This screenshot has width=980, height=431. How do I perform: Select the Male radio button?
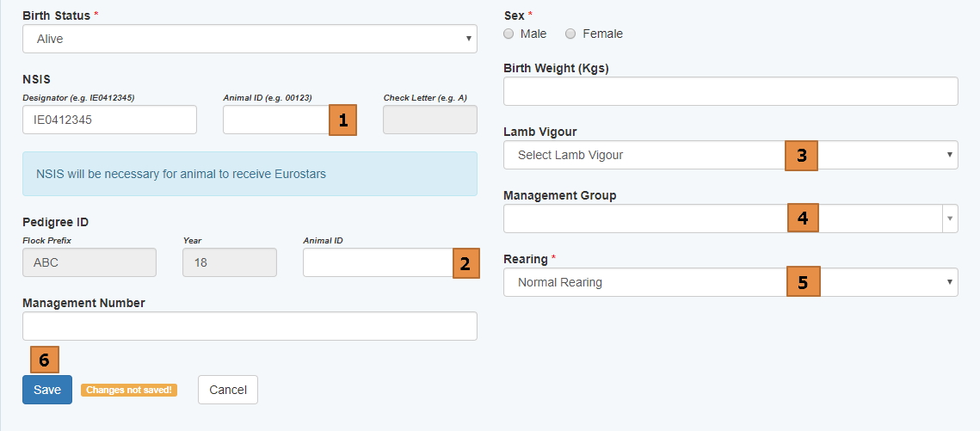tap(508, 34)
